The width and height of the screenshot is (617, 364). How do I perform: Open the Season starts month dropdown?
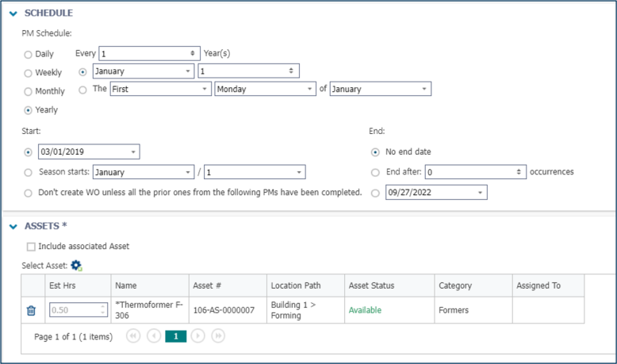pos(144,172)
